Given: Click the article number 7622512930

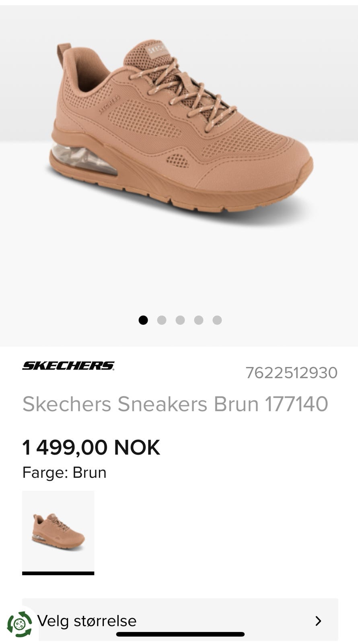Looking at the screenshot, I should (x=292, y=373).
